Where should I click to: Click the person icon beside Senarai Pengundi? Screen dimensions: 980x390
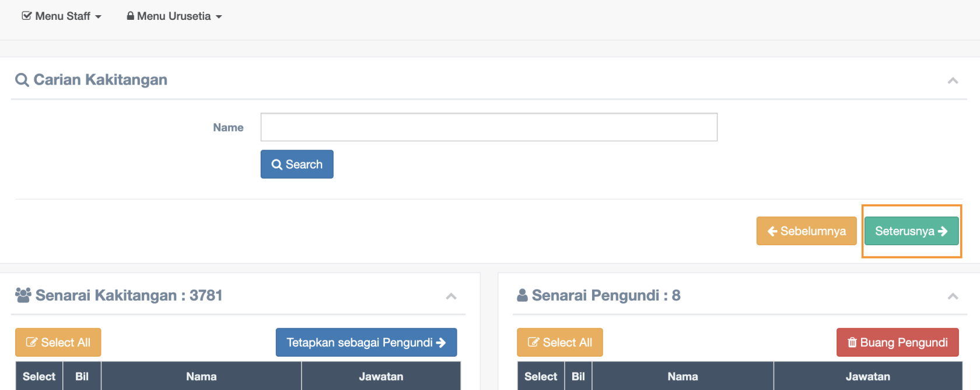tap(522, 295)
